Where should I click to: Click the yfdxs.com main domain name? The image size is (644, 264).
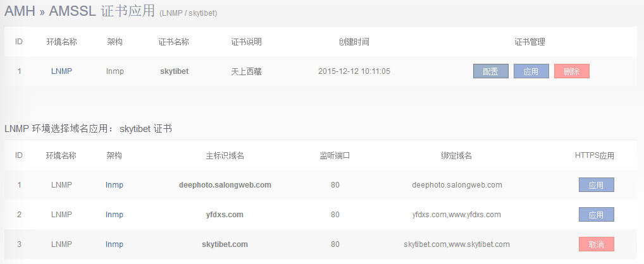click(x=225, y=215)
